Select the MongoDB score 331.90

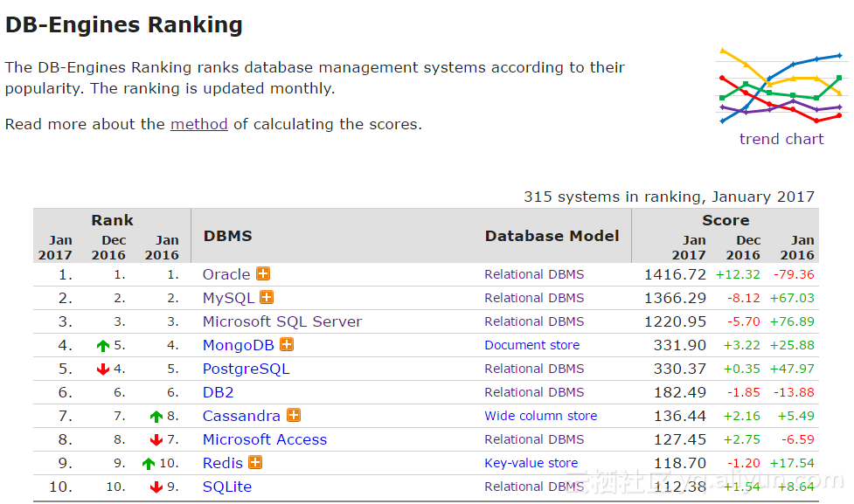tap(680, 345)
